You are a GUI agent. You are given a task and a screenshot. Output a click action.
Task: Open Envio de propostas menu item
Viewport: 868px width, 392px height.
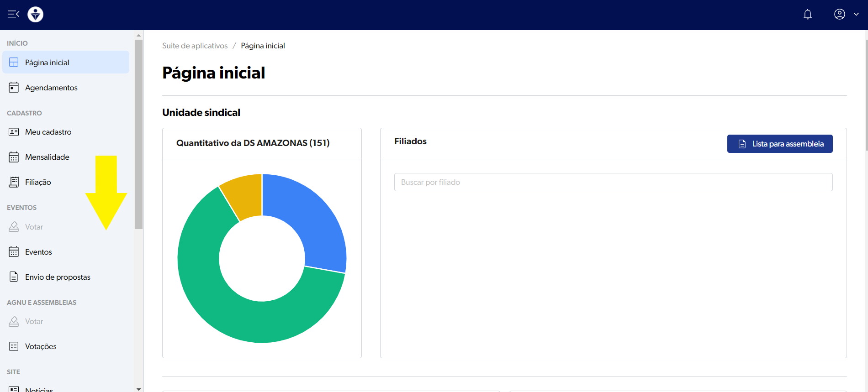[x=58, y=277]
